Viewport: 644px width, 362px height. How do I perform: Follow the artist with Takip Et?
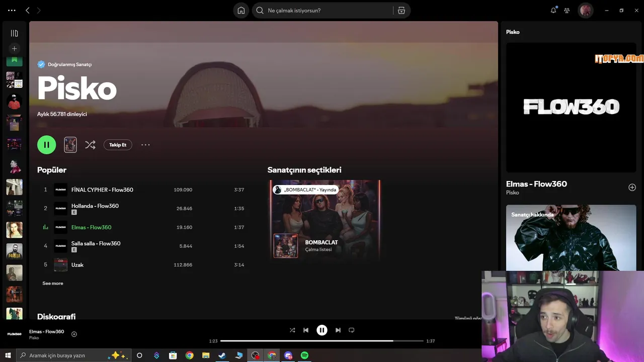118,145
